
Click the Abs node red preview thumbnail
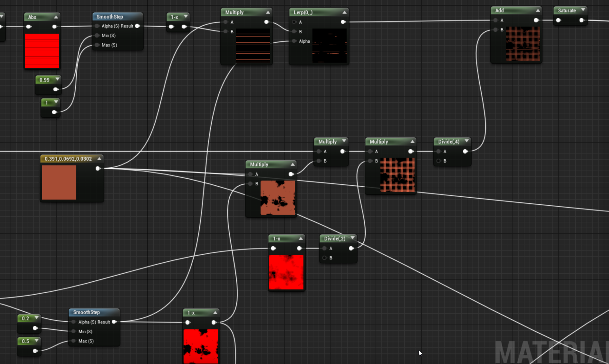pos(42,51)
